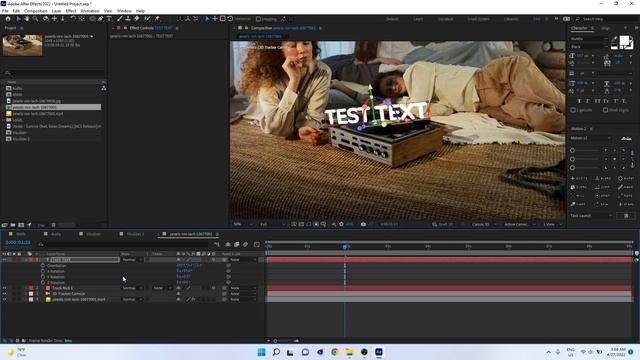Open the font style dropdown

(x=589, y=47)
